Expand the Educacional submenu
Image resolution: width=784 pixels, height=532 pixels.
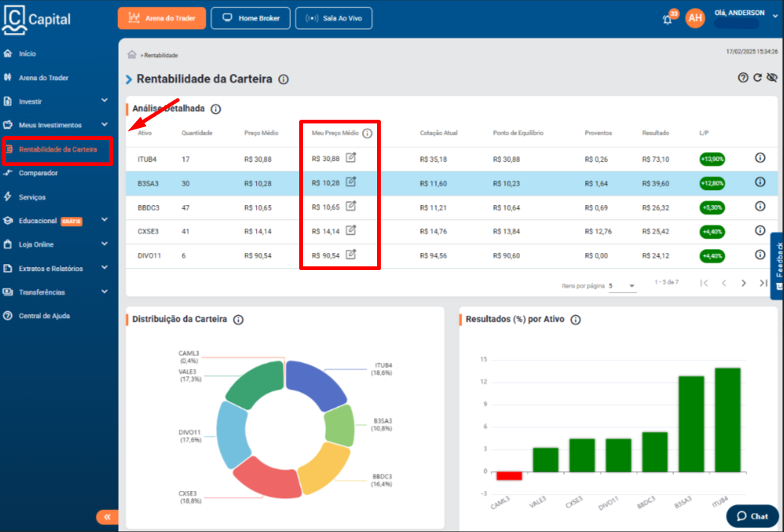click(105, 219)
